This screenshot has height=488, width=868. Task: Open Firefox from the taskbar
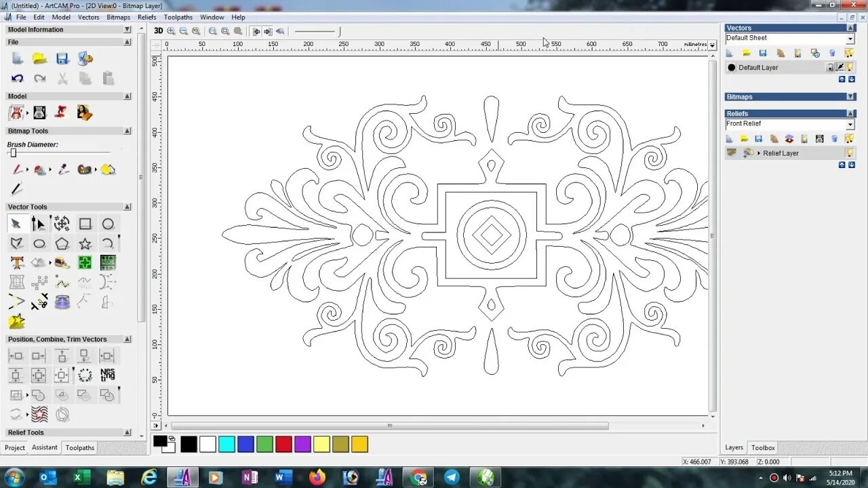pyautogui.click(x=317, y=477)
